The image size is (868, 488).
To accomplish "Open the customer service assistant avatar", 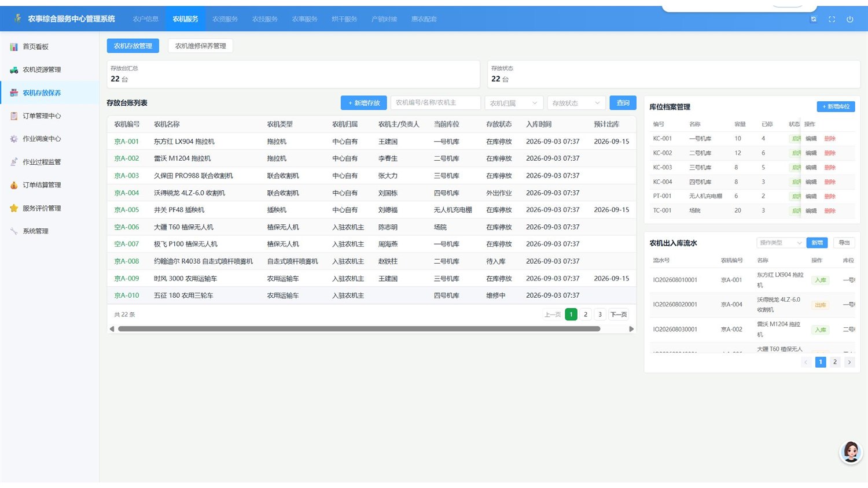I will click(x=851, y=452).
